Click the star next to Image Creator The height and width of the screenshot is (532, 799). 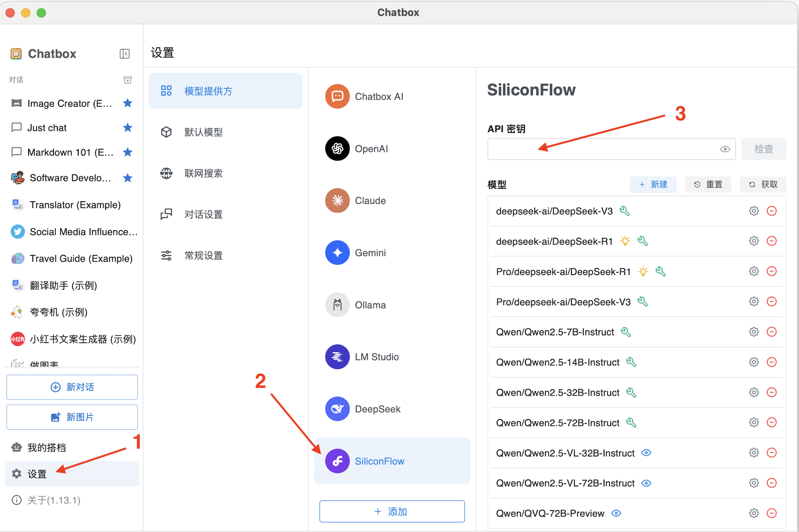[x=127, y=103]
